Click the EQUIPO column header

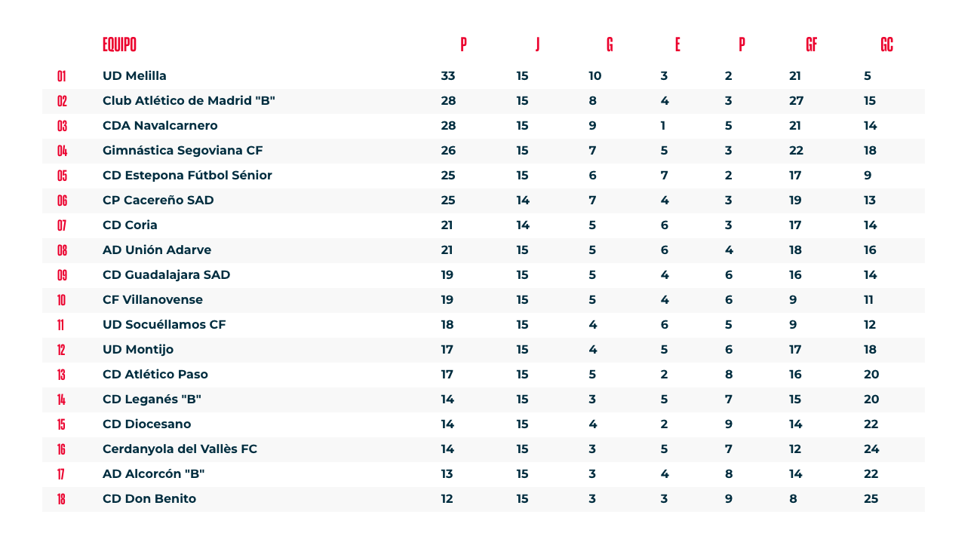coord(119,44)
